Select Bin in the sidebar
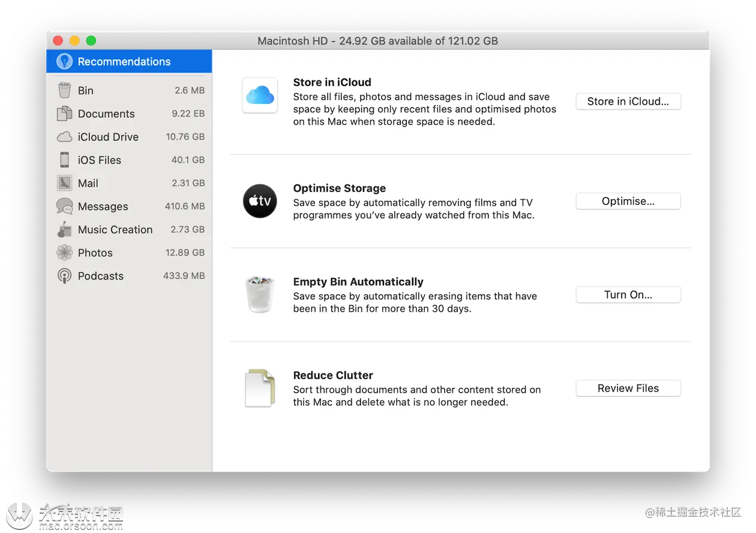756x533 pixels. click(129, 91)
